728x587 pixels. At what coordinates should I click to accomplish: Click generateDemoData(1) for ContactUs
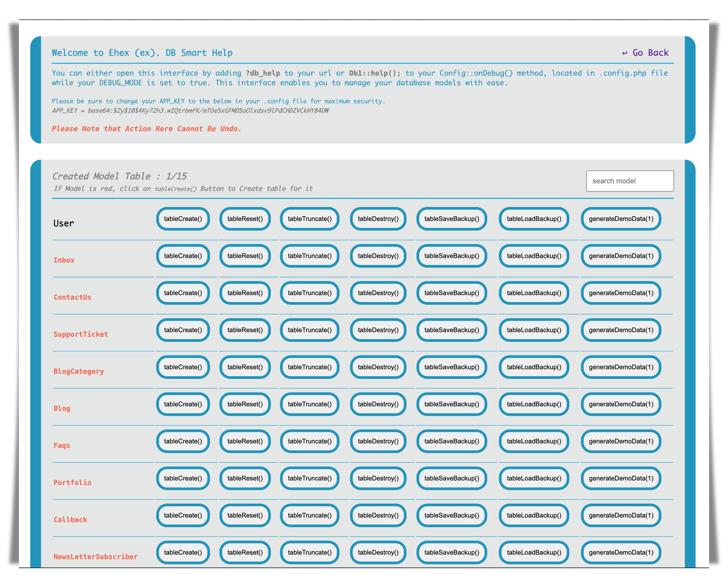[x=621, y=293]
